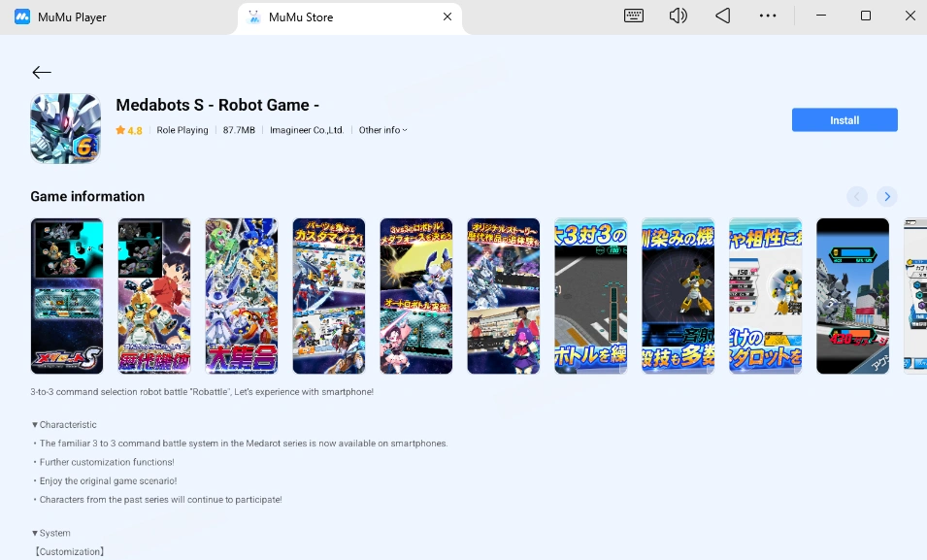
Task: Open the screenshot captioned 3対3の
Action: 590,296
